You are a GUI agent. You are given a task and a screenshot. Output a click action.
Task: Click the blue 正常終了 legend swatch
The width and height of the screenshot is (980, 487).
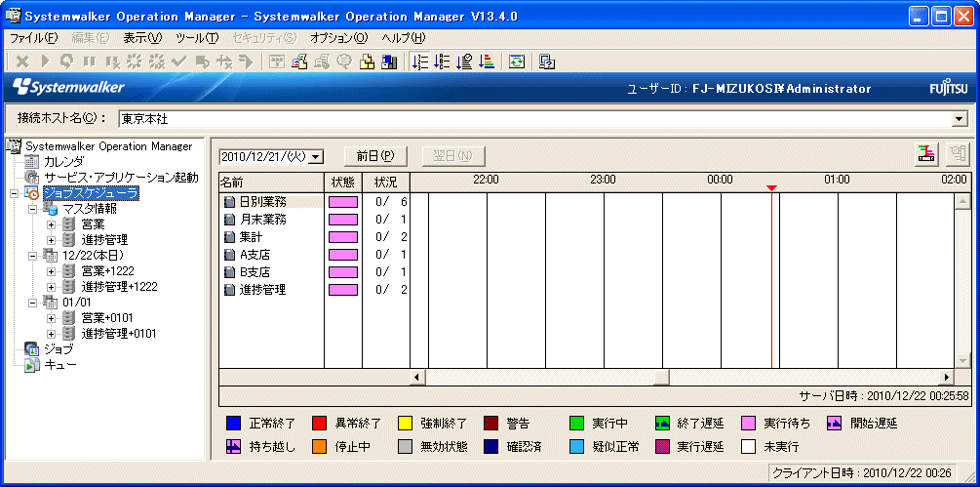tap(233, 424)
